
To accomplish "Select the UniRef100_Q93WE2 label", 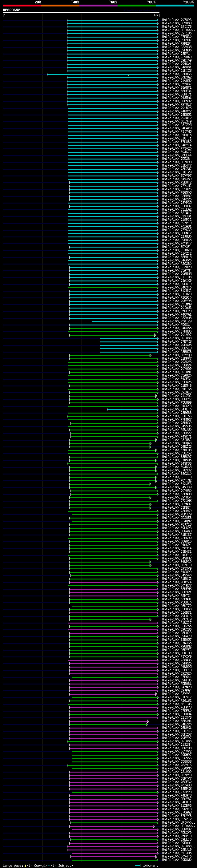I will coord(177,118).
